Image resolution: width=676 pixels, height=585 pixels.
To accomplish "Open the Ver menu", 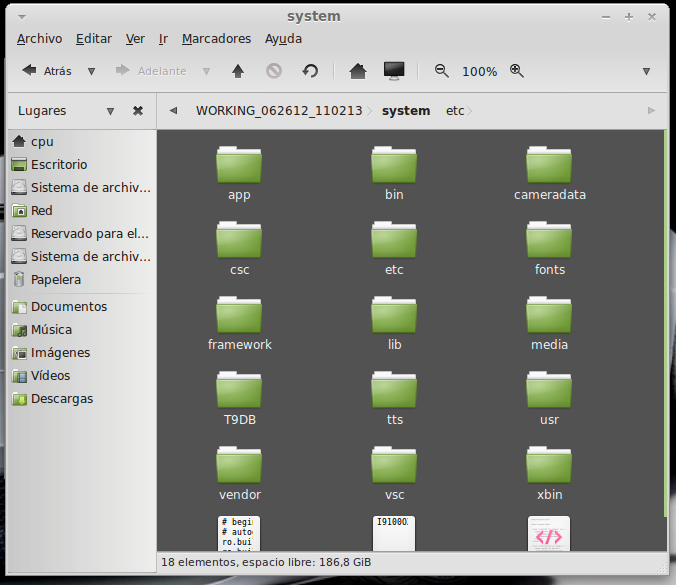I will pyautogui.click(x=135, y=39).
